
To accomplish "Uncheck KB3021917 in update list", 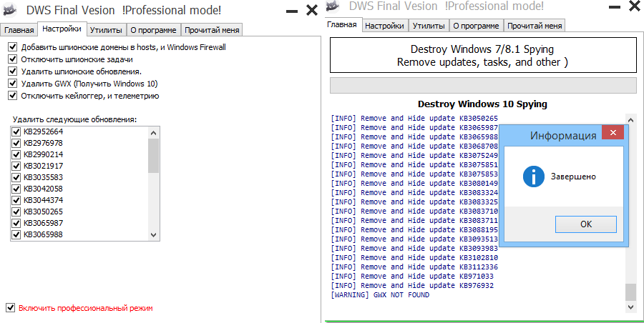I will 16,167.
